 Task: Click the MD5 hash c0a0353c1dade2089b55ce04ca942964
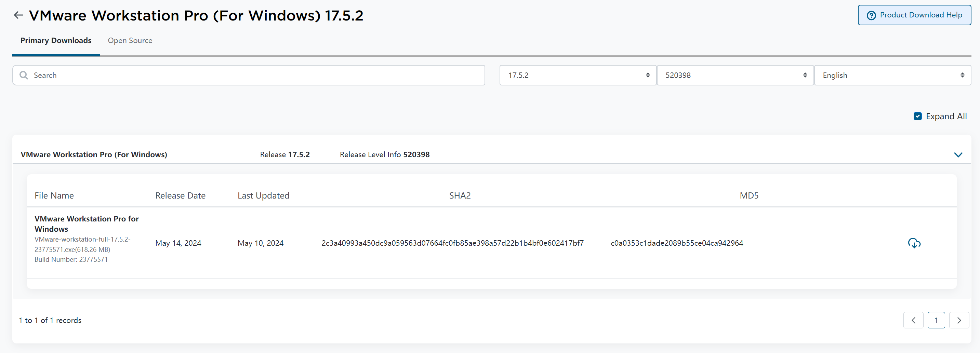click(677, 243)
